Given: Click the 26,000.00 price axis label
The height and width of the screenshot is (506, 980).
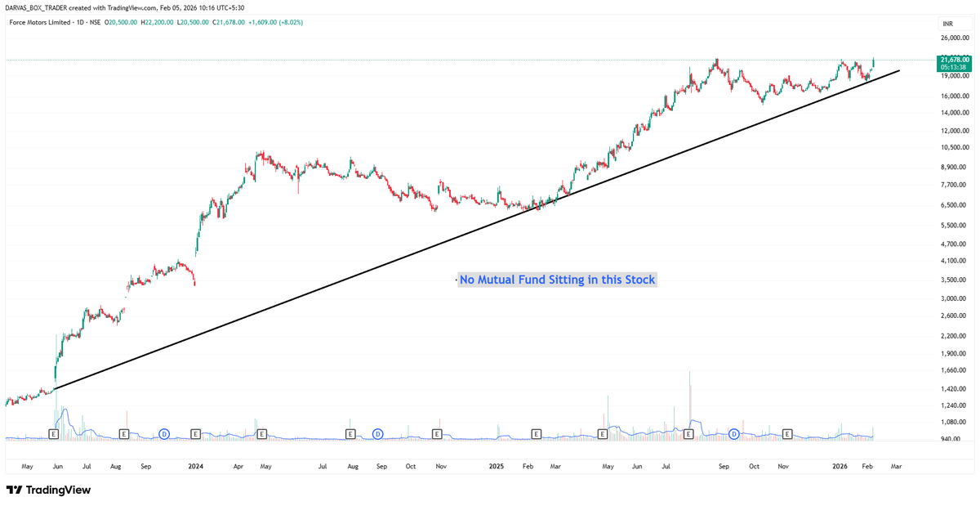Looking at the screenshot, I should (x=955, y=38).
